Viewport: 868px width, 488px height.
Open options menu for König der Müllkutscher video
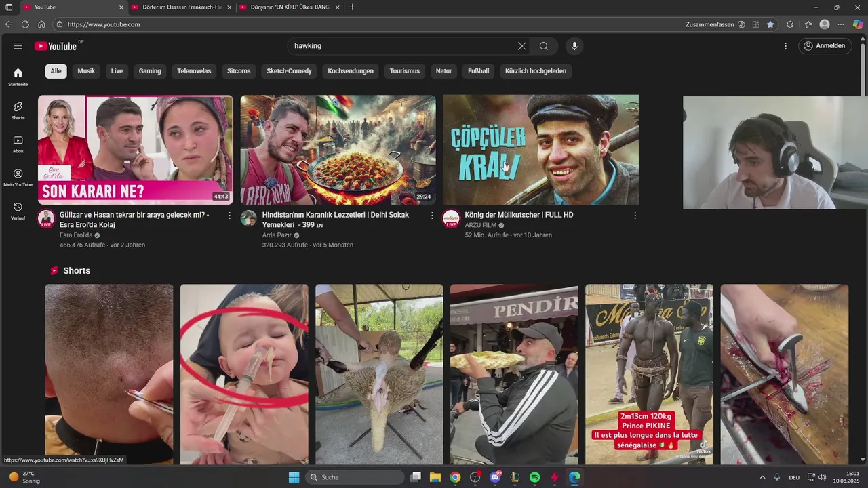pos(635,216)
